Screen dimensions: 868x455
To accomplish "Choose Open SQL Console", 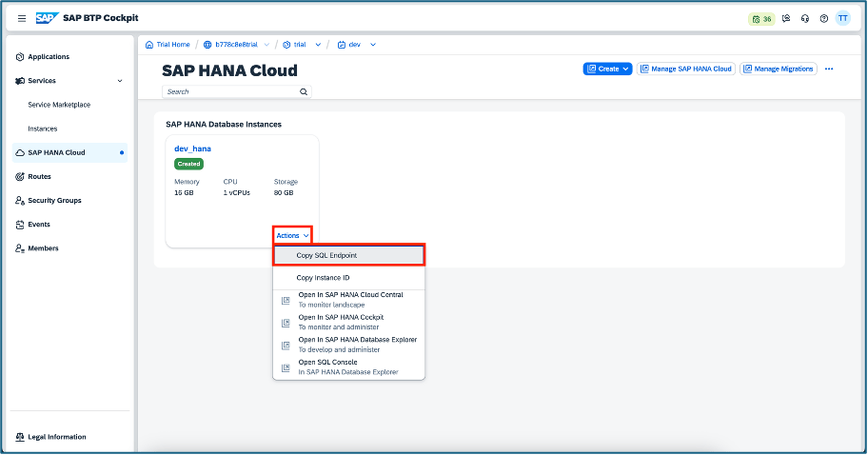I will coord(348,367).
